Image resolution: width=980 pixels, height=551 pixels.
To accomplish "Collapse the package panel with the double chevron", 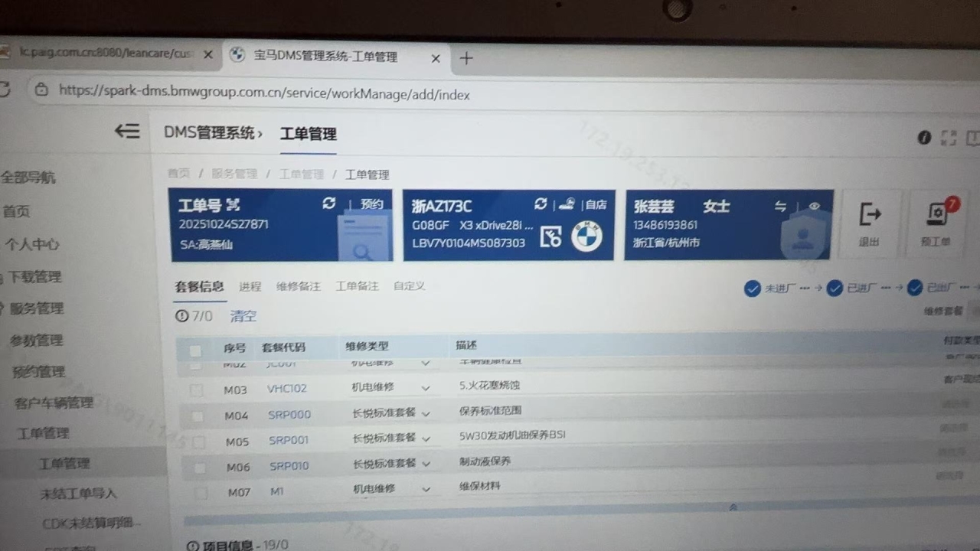I will pyautogui.click(x=733, y=507).
